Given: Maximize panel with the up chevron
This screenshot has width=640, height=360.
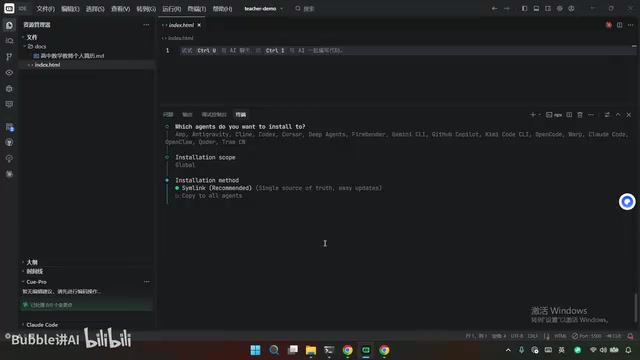Looking at the screenshot, I should (x=618, y=115).
